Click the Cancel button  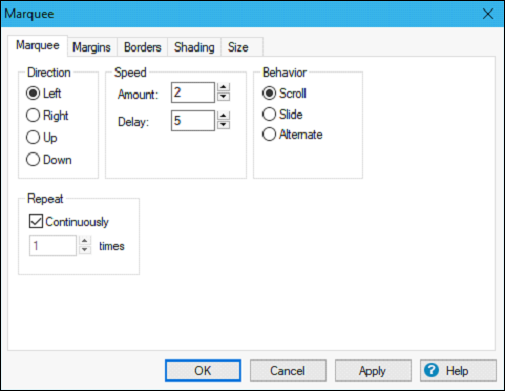point(288,371)
